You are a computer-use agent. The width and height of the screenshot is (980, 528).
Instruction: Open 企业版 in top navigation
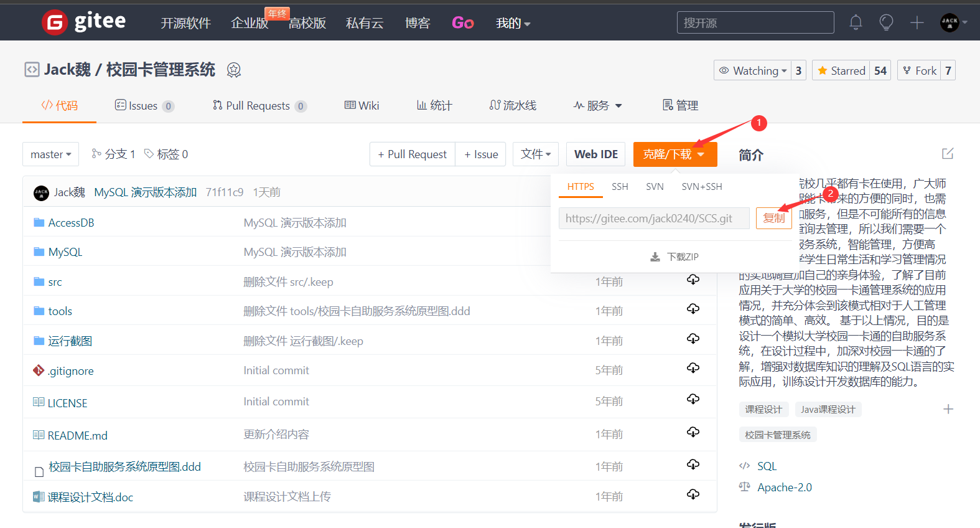250,23
